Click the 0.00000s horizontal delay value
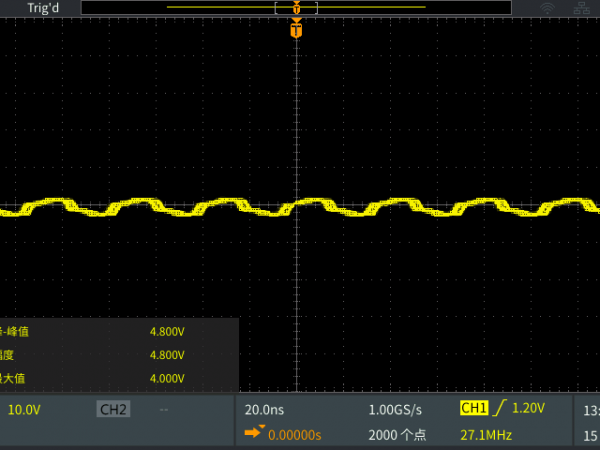This screenshot has height=450, width=600. pyautogui.click(x=294, y=435)
